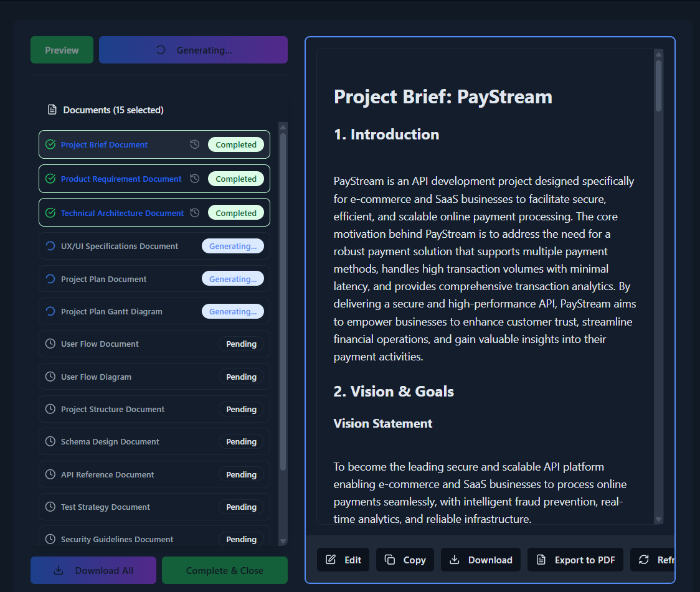Click the Complete & Close button
The image size is (700, 592).
pyautogui.click(x=224, y=570)
